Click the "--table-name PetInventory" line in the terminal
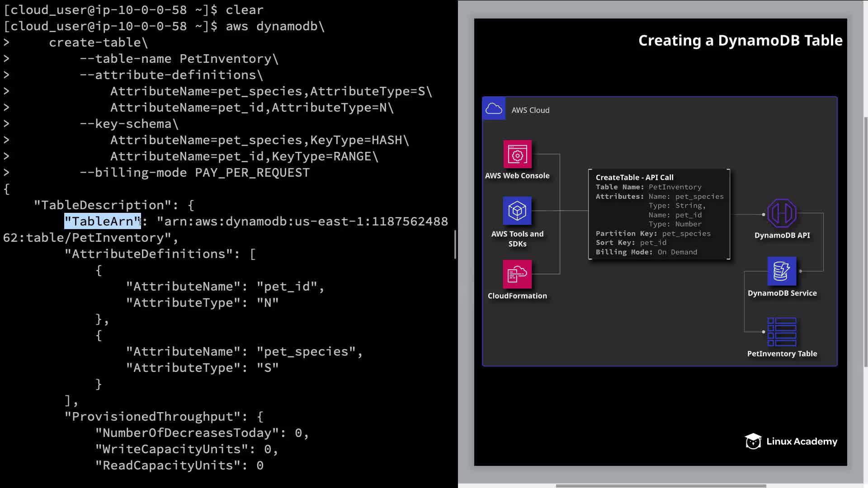 [179, 59]
